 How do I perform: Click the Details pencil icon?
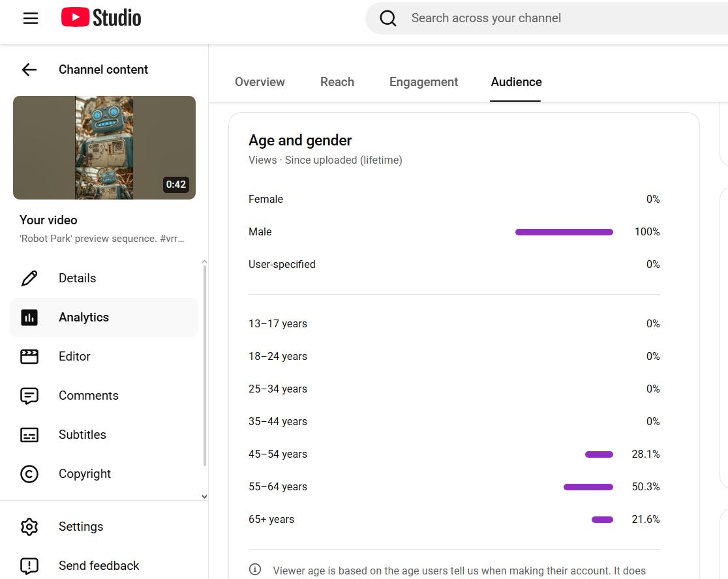pos(29,278)
